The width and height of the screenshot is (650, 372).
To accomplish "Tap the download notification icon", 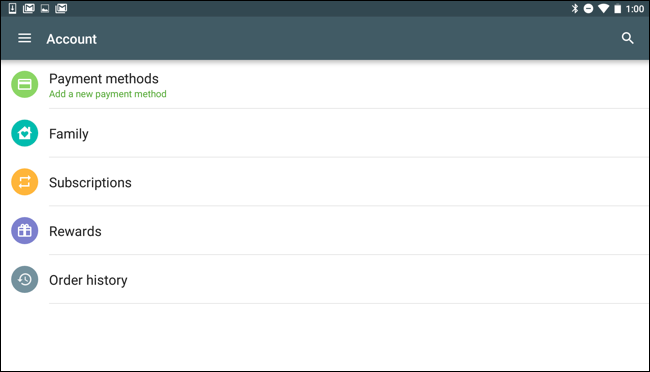I will (x=12, y=8).
